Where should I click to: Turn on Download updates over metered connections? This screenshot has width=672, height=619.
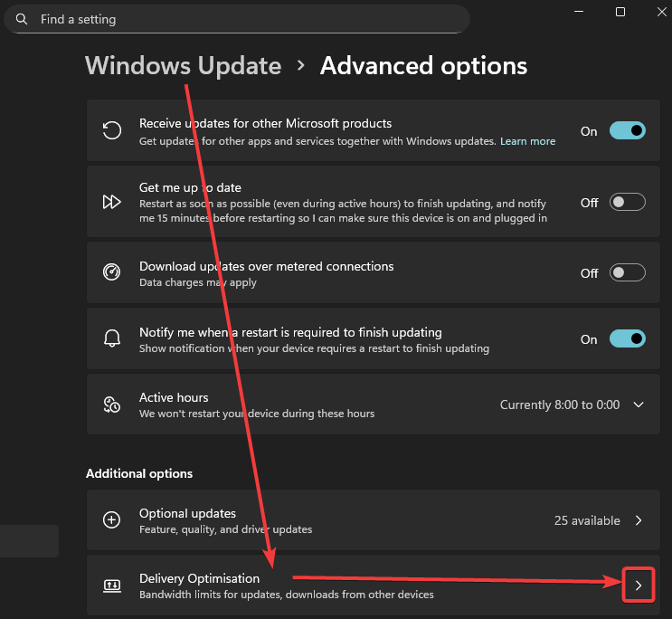tap(627, 272)
